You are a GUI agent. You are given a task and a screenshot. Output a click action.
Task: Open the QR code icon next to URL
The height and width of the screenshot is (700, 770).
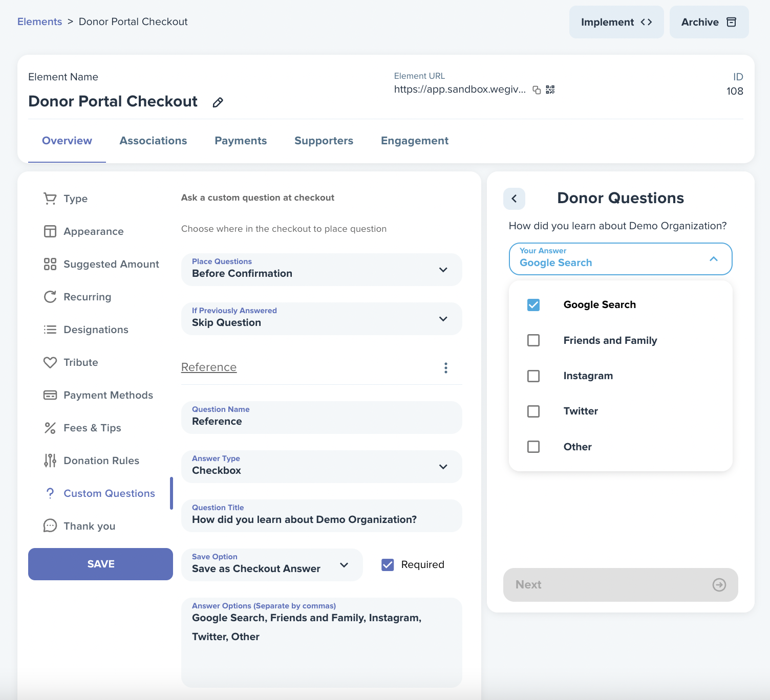[x=550, y=90]
